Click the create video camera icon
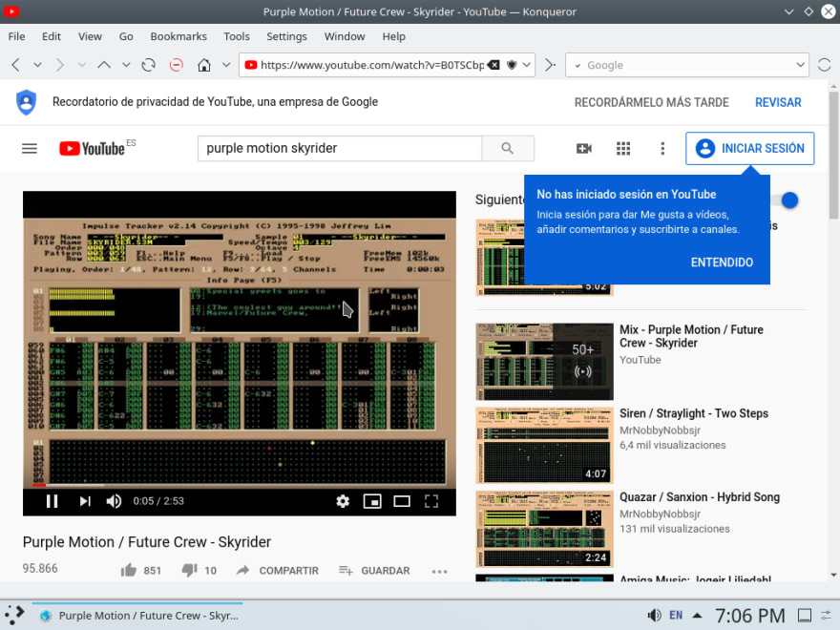This screenshot has height=630, width=840. click(x=584, y=148)
